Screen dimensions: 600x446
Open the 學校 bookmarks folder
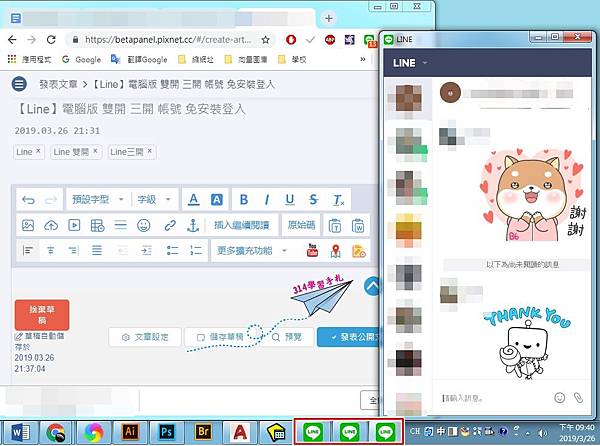[293, 59]
